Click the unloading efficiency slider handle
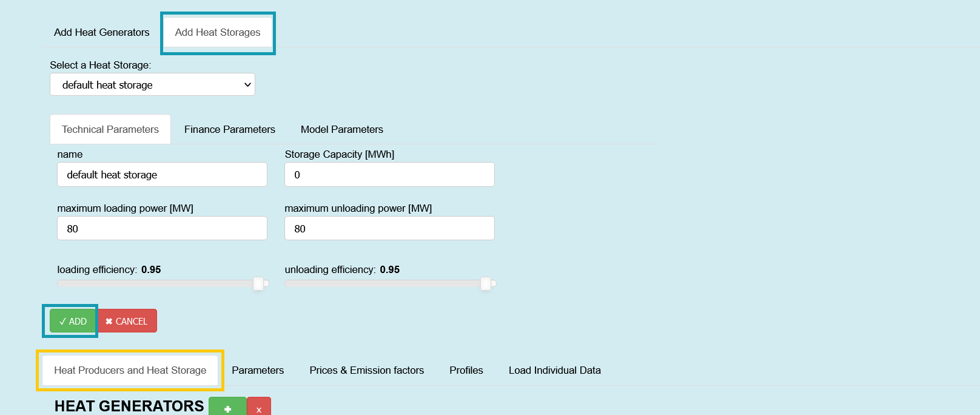This screenshot has width=980, height=415. click(486, 283)
